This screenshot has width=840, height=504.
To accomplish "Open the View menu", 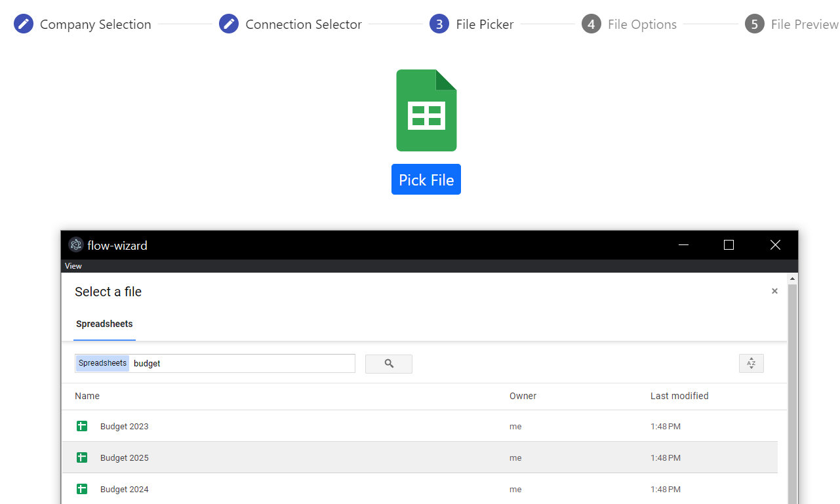I will 73,266.
